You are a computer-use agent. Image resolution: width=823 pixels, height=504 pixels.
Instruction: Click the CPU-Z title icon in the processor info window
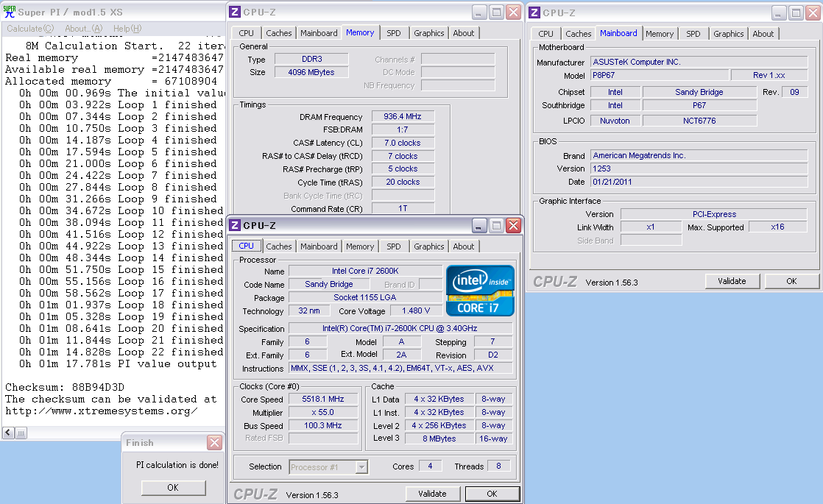point(235,226)
